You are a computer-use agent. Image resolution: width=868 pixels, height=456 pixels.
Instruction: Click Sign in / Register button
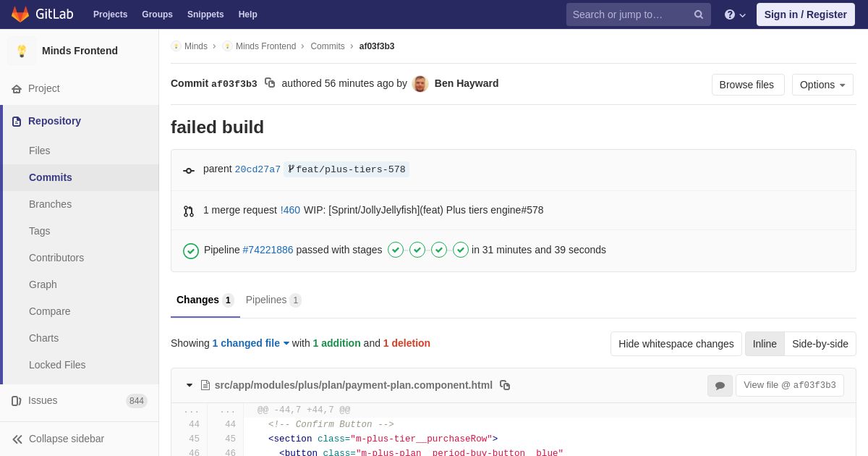coord(806,14)
